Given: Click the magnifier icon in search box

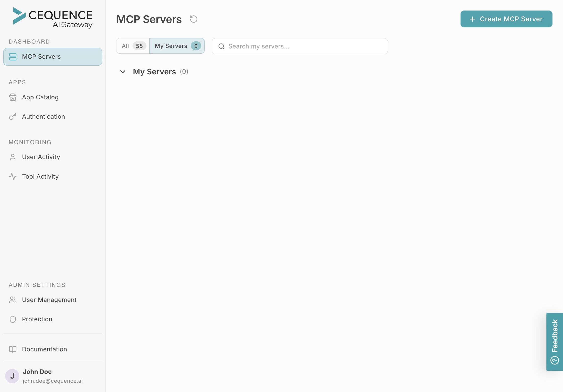Looking at the screenshot, I should point(221,46).
